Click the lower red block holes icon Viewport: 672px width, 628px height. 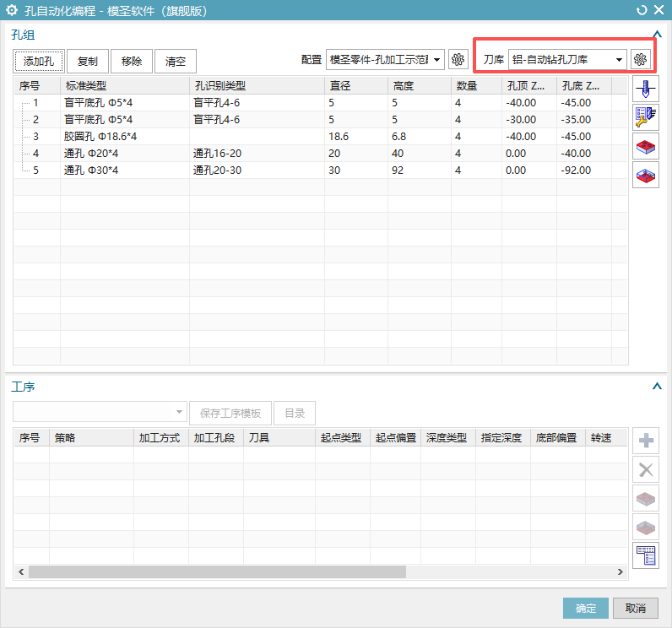coord(646,176)
